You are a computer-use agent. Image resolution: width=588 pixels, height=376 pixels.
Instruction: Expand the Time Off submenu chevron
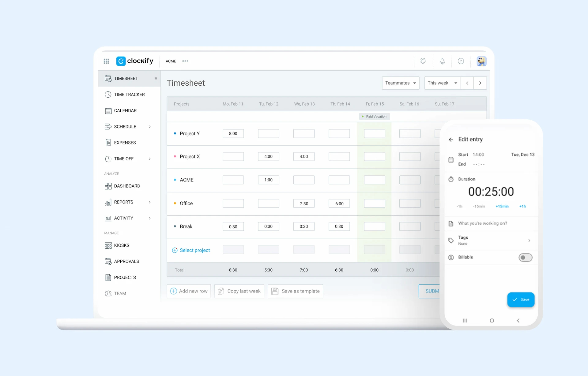[150, 159]
